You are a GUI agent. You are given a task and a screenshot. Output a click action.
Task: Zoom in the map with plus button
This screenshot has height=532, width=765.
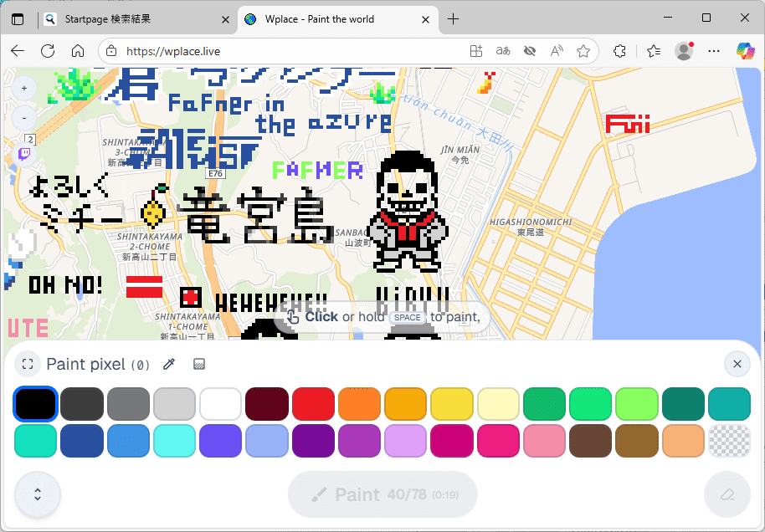(23, 88)
